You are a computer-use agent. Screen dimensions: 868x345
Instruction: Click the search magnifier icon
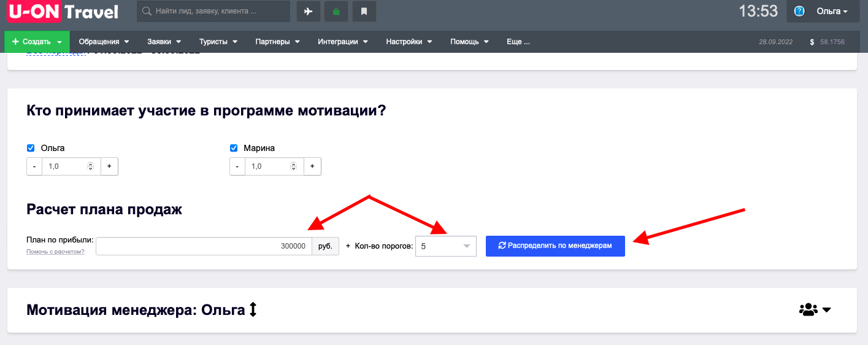pyautogui.click(x=147, y=11)
